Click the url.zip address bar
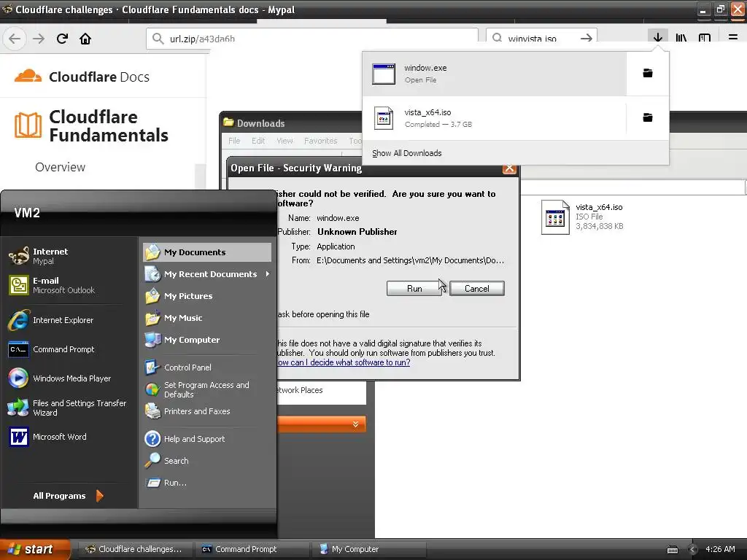The width and height of the screenshot is (747, 560). point(312,39)
